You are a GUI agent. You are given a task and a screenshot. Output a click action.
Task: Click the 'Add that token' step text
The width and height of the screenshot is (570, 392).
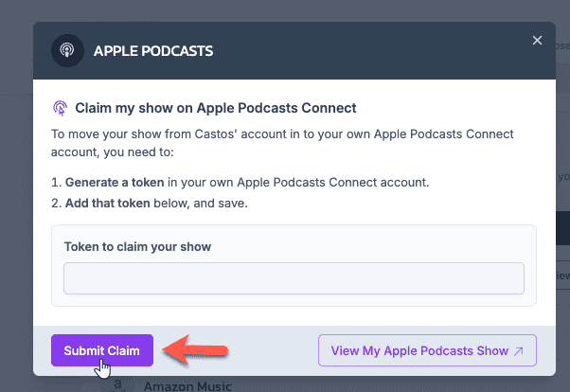coord(108,203)
